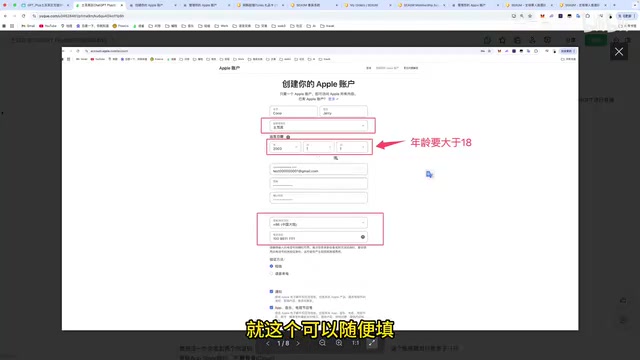Switch to the SEAGM Membership tab
640x360 pixels.
[x=420, y=5]
